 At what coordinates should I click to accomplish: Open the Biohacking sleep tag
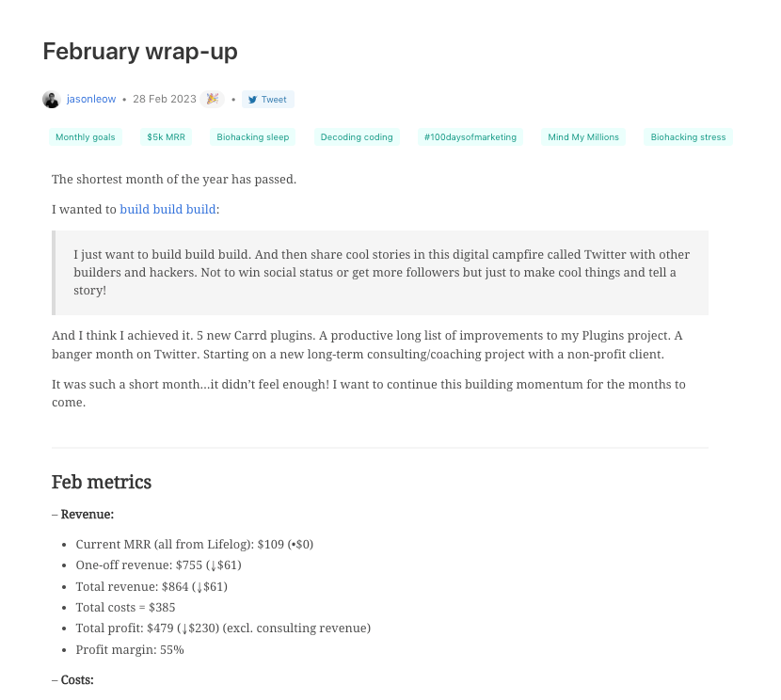[253, 137]
